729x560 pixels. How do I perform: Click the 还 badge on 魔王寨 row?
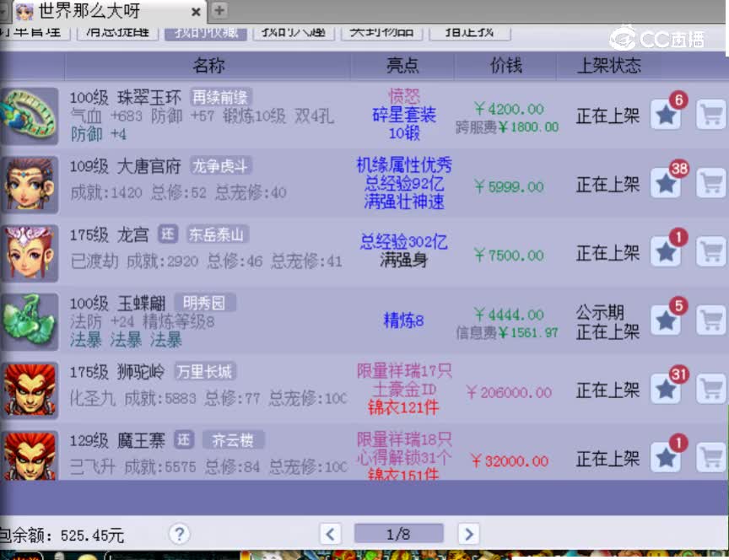click(184, 440)
